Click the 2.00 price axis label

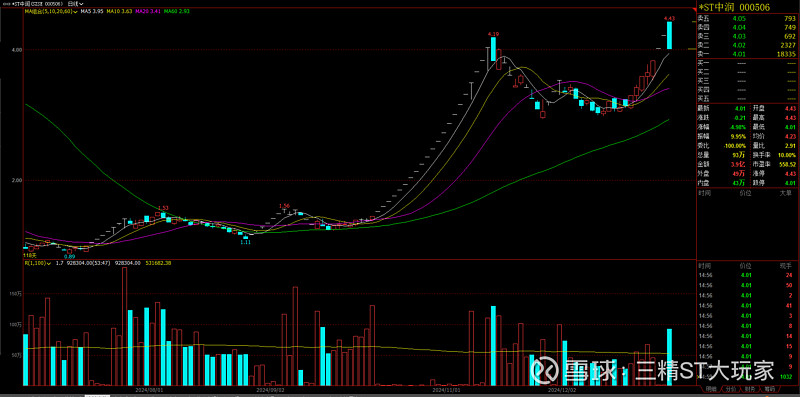17,180
